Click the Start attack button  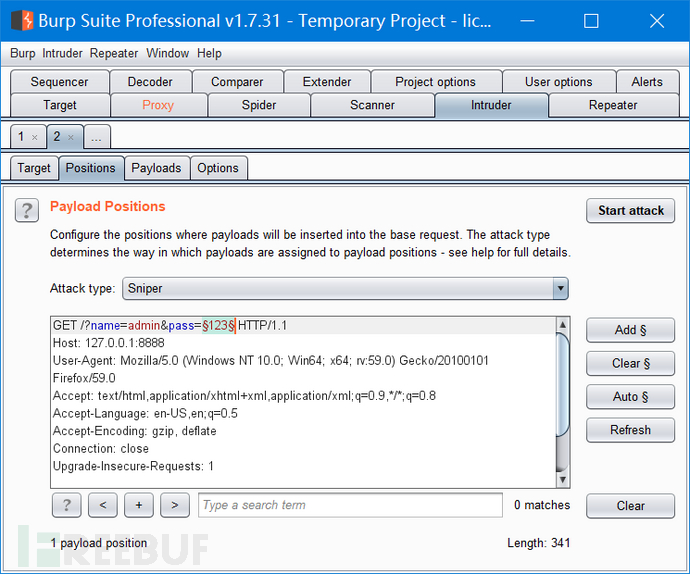(x=630, y=211)
